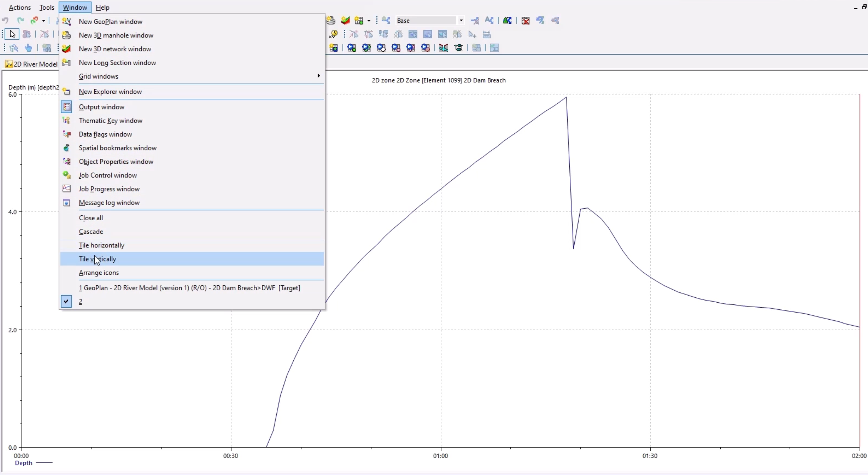Check the active window checkmark for item 2

coord(66,301)
